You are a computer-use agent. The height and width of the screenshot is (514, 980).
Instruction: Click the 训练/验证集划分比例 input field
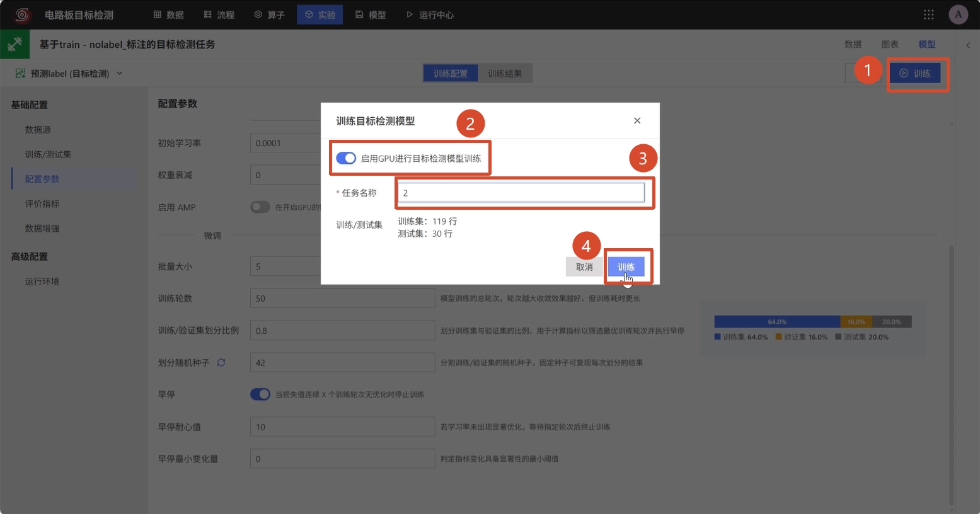coord(342,331)
